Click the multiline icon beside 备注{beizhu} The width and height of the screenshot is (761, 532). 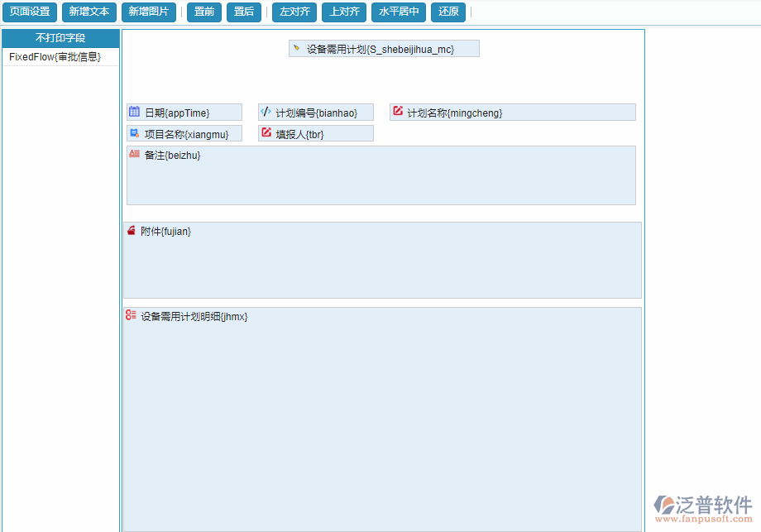(132, 153)
